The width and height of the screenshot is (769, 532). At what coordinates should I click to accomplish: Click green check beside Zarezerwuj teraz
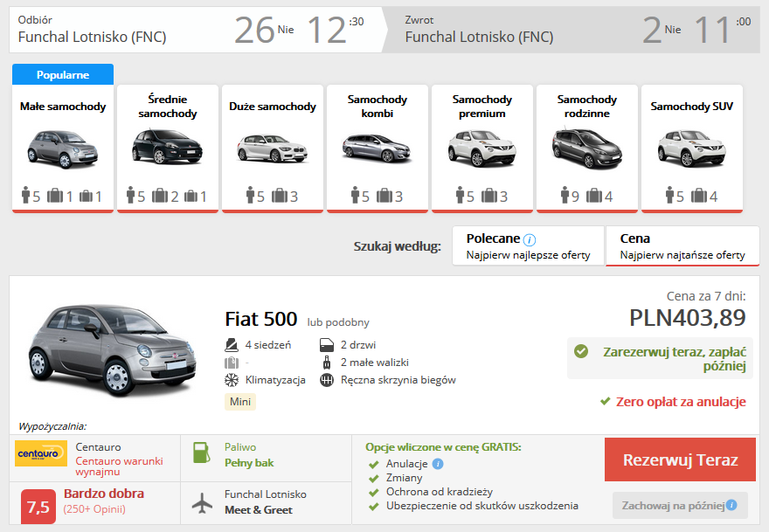tap(581, 351)
